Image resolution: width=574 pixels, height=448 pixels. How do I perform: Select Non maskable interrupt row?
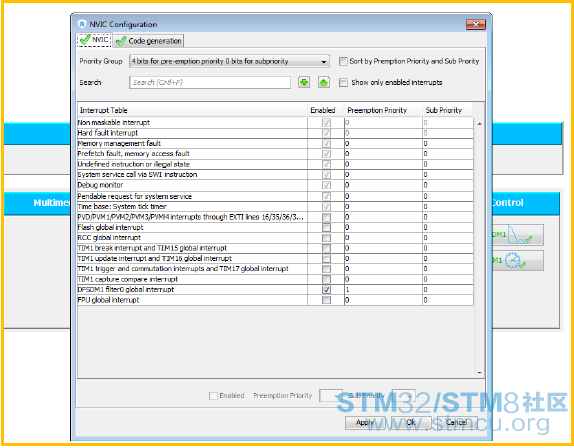click(x=275, y=123)
